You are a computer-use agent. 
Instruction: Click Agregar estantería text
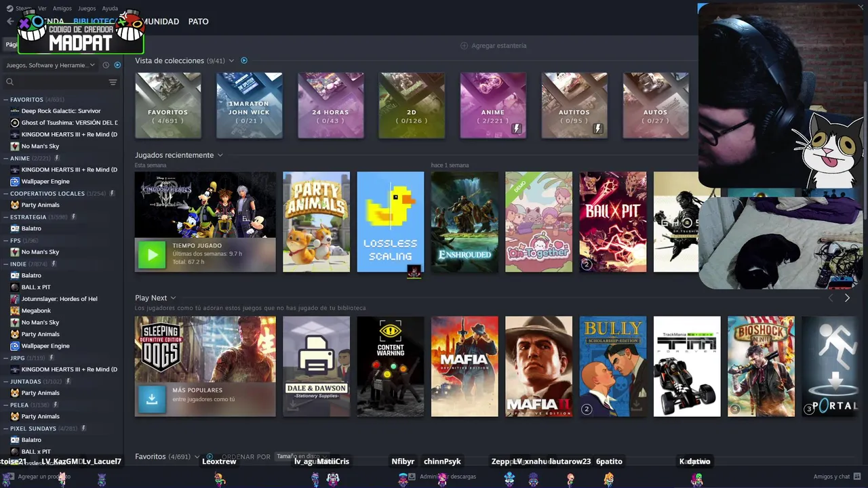pyautogui.click(x=499, y=45)
